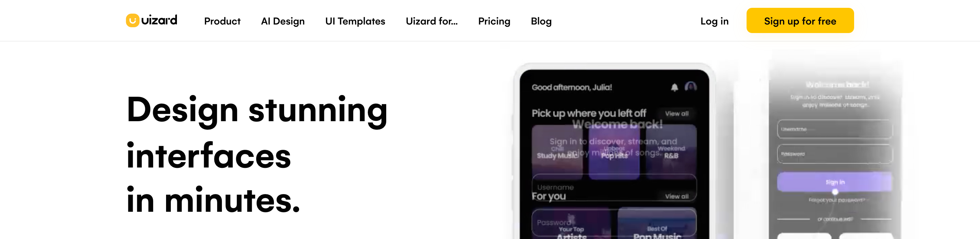Click Forgot your password link
Viewport: 980px width, 239px height.
(837, 200)
